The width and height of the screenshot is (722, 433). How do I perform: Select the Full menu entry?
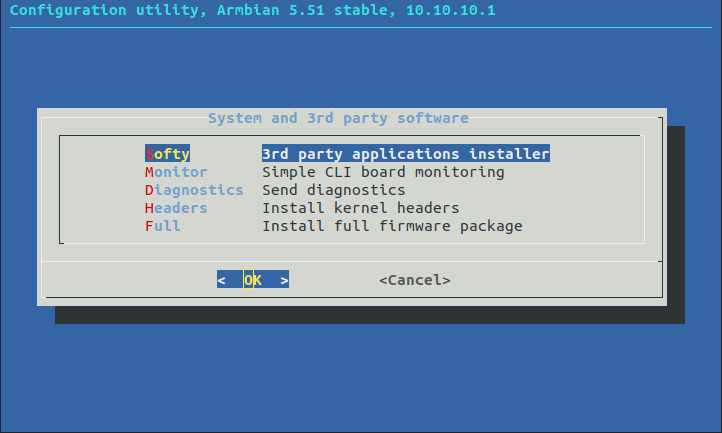(x=163, y=226)
